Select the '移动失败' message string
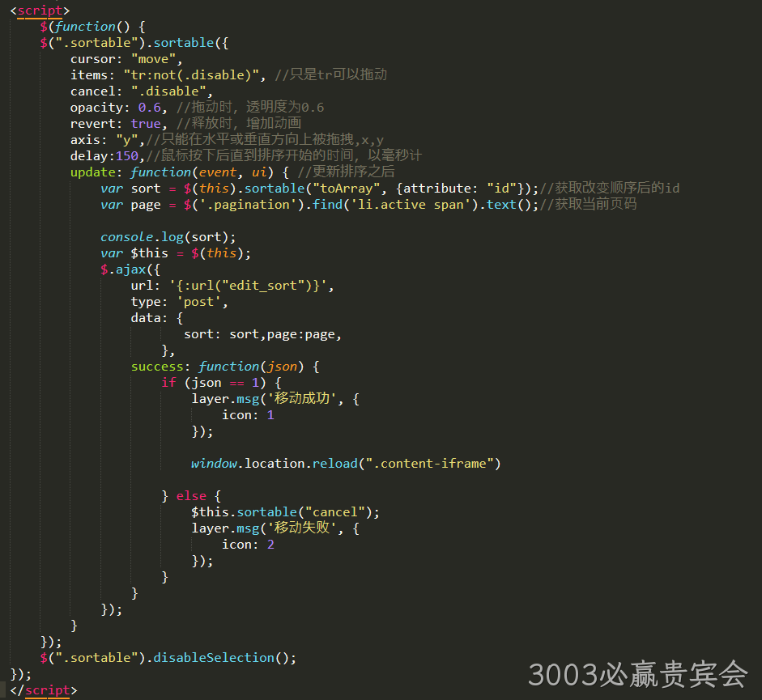This screenshot has height=700, width=762. click(302, 528)
